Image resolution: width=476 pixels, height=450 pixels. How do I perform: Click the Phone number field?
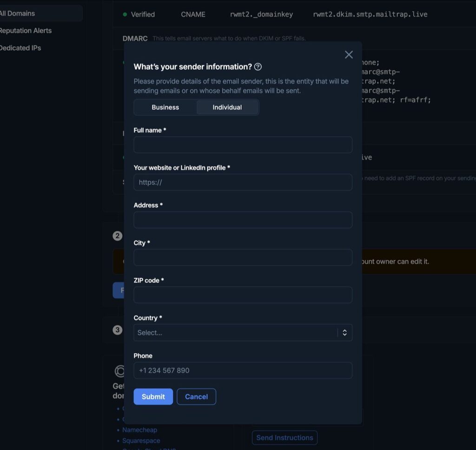tap(243, 370)
